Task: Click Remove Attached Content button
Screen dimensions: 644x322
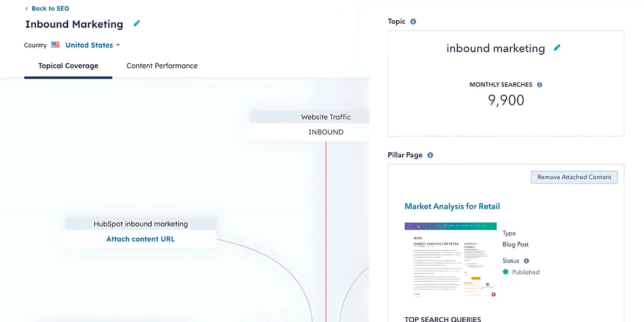Action: pos(574,177)
